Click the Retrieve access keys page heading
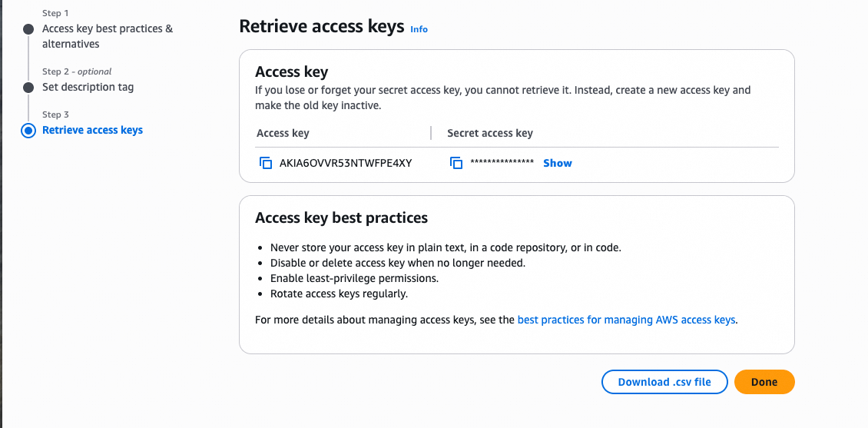 [321, 27]
